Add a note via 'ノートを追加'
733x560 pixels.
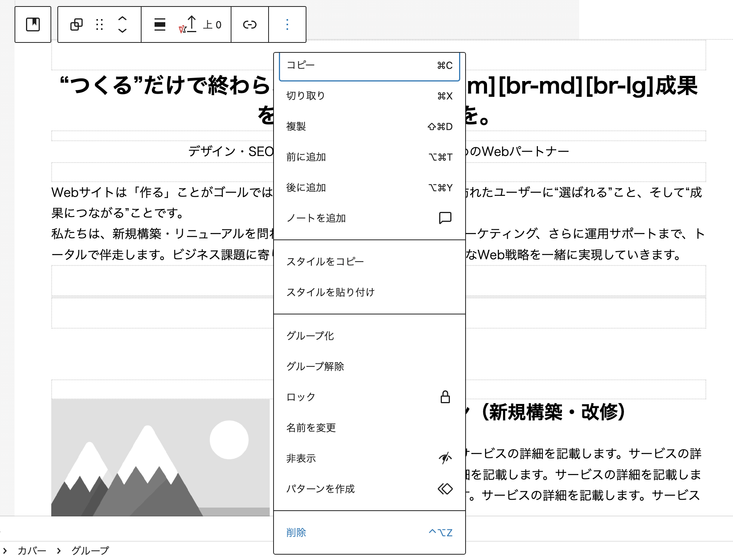pos(369,218)
